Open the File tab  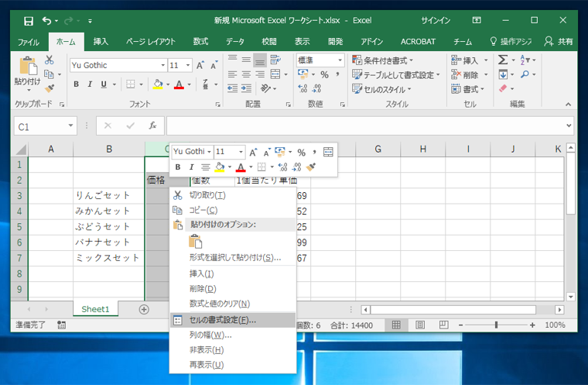29,42
